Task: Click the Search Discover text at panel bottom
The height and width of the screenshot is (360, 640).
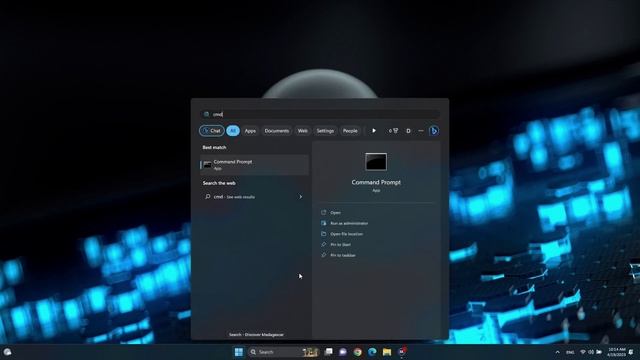Action: pyautogui.click(x=256, y=335)
